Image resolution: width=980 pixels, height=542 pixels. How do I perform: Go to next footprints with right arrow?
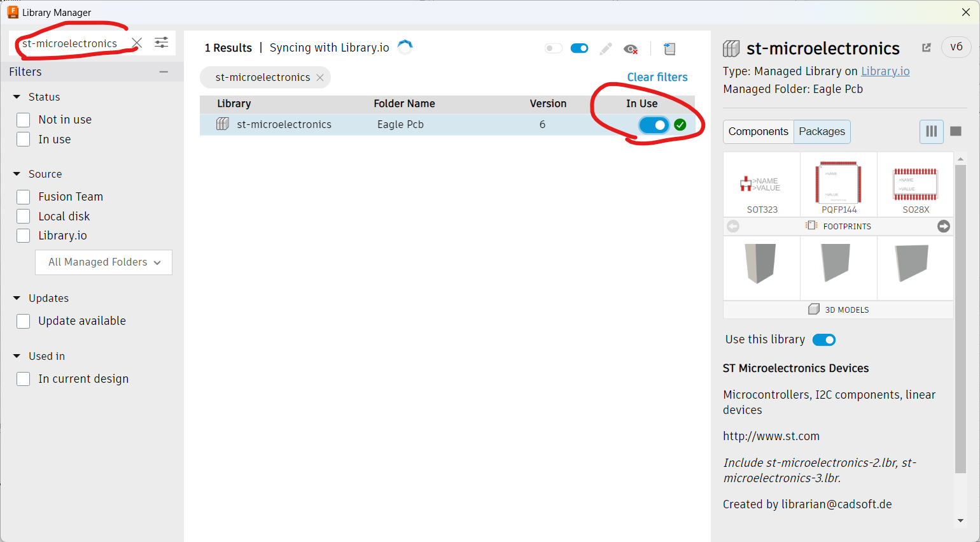(x=944, y=226)
